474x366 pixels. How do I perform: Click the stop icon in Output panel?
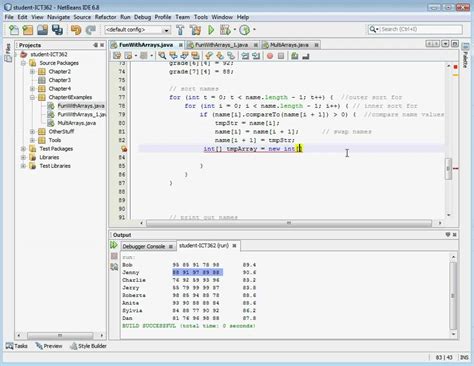(x=114, y=256)
